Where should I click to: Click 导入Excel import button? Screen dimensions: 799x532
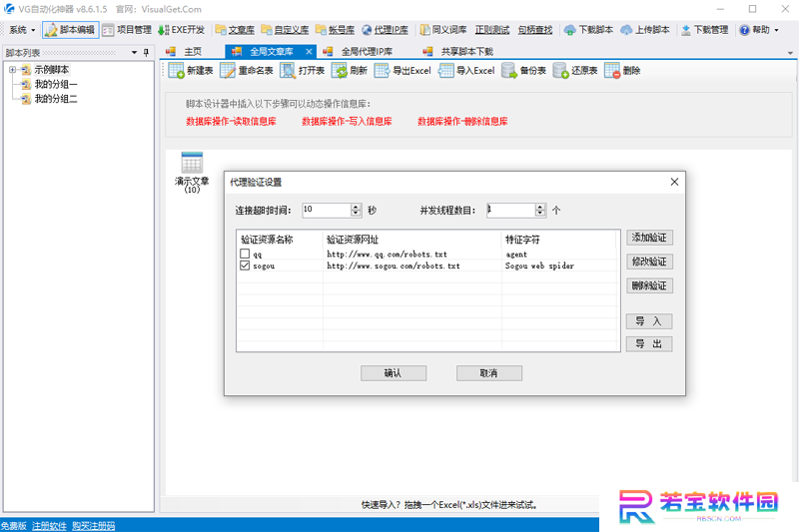point(466,71)
